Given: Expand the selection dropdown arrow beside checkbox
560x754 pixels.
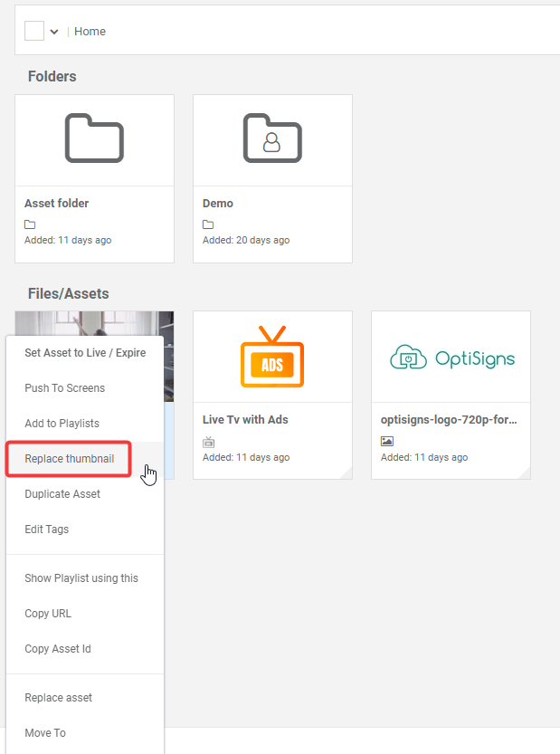Looking at the screenshot, I should tap(54, 32).
